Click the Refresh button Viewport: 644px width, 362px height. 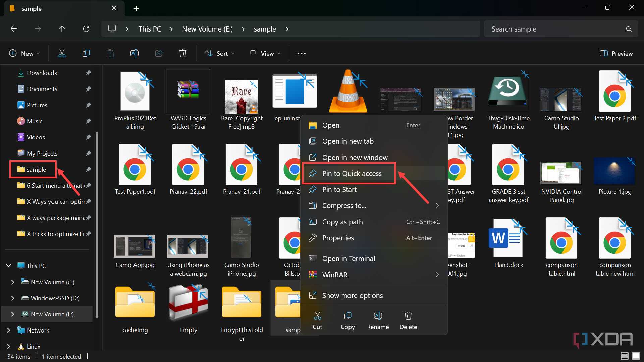(x=86, y=29)
